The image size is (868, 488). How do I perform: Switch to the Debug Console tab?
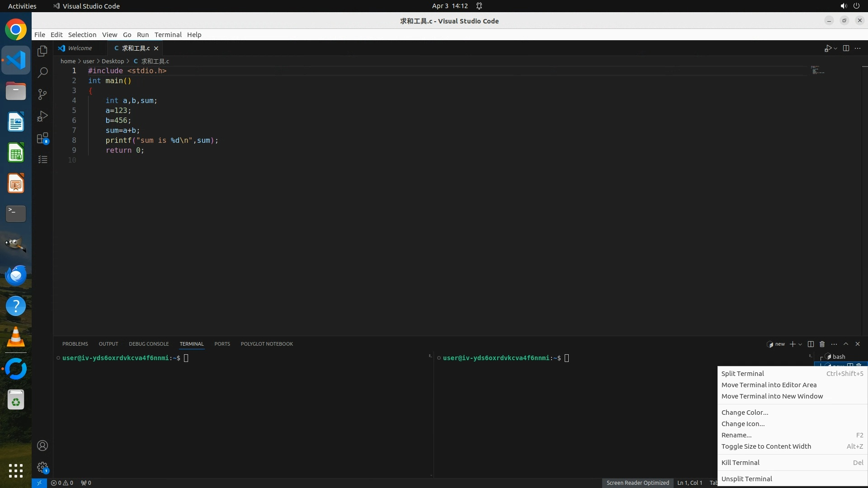[148, 344]
